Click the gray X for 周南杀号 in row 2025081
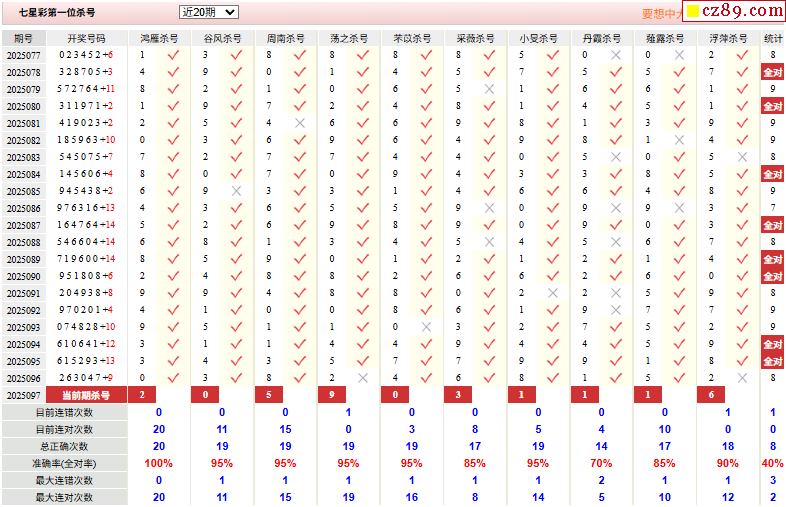Screen dimensions: 786x507 click(300, 123)
